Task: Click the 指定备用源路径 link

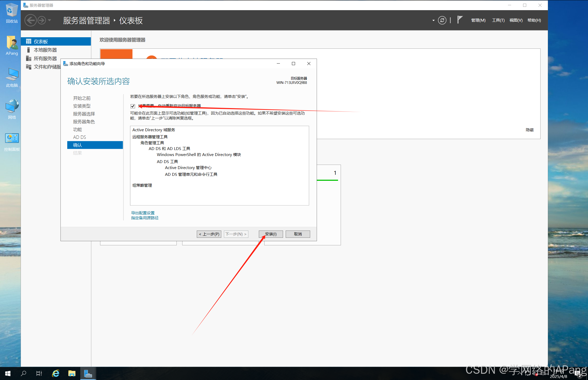Action: click(x=145, y=218)
